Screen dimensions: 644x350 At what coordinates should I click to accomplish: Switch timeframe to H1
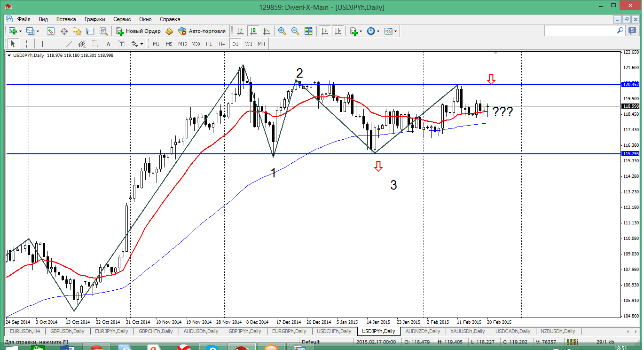[209, 44]
